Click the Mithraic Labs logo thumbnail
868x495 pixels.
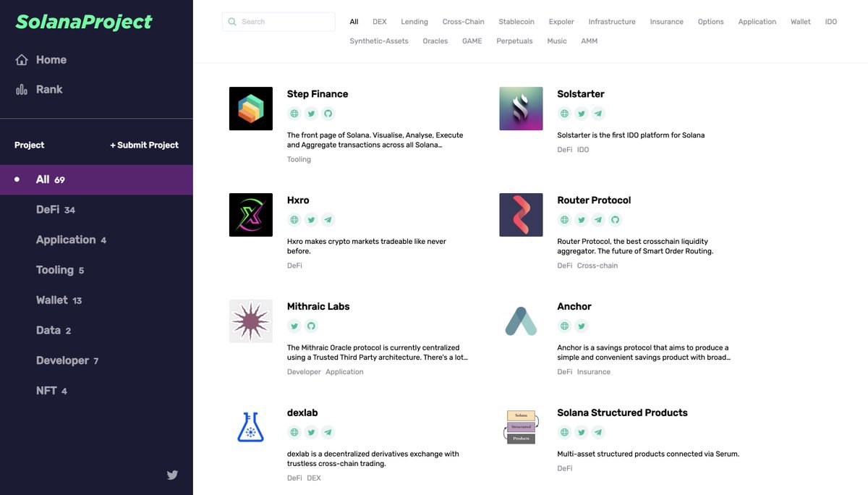coord(251,321)
